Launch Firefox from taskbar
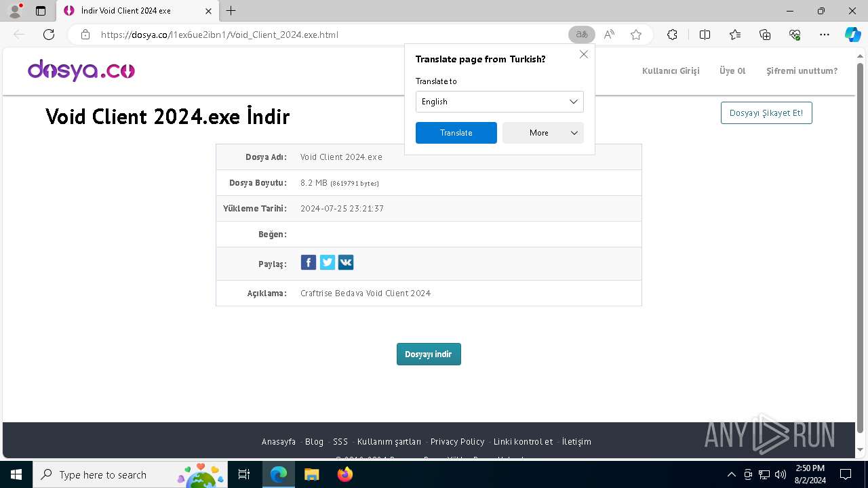The width and height of the screenshot is (868, 488). (x=345, y=474)
